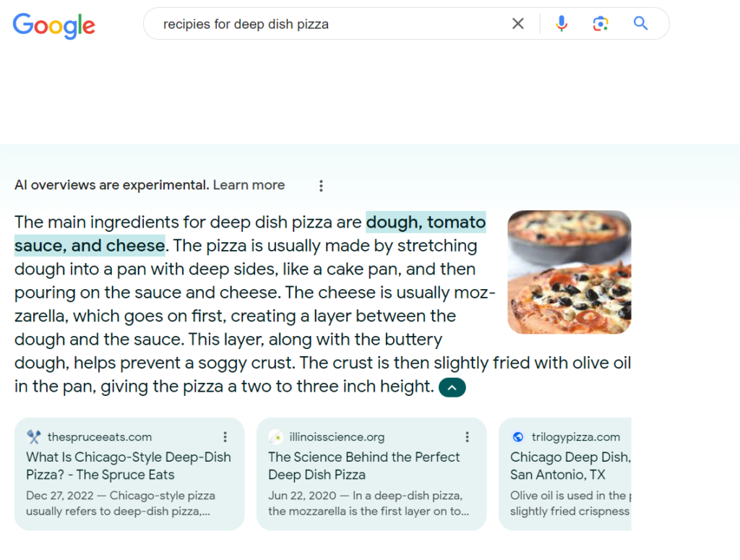This screenshot has width=740, height=560.
Task: Click into the search input field
Action: [325, 24]
